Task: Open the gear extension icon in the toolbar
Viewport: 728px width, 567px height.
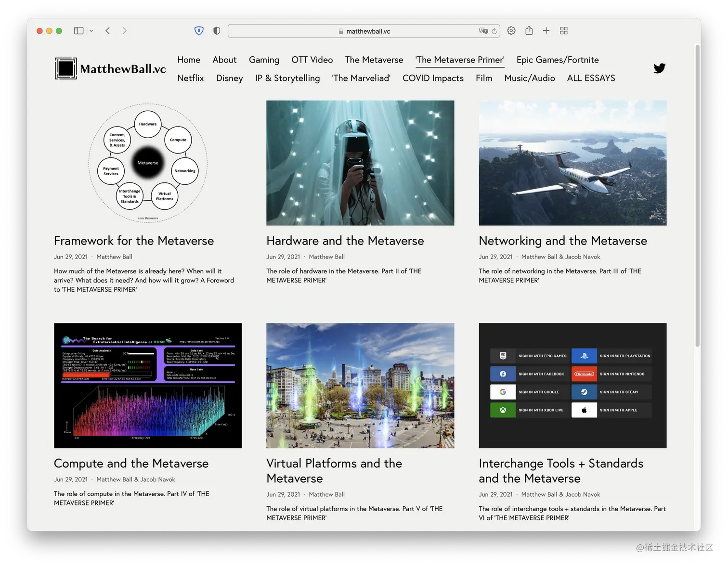Action: pos(511,31)
